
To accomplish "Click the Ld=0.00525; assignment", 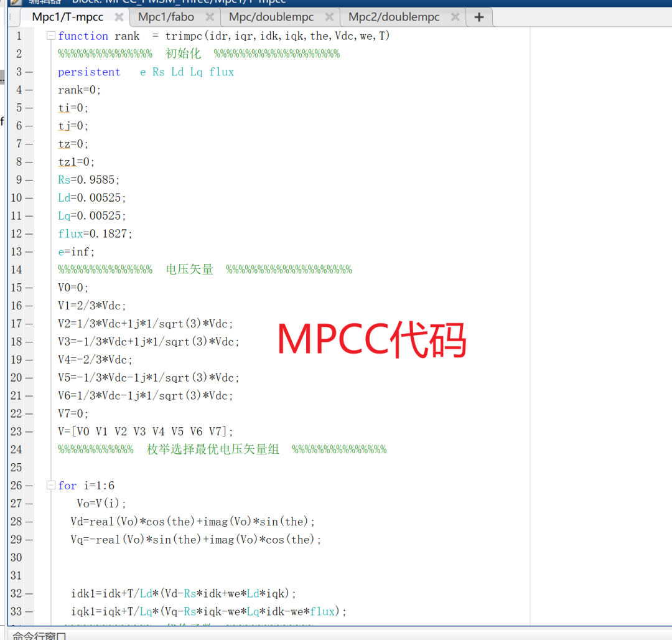I will [91, 197].
